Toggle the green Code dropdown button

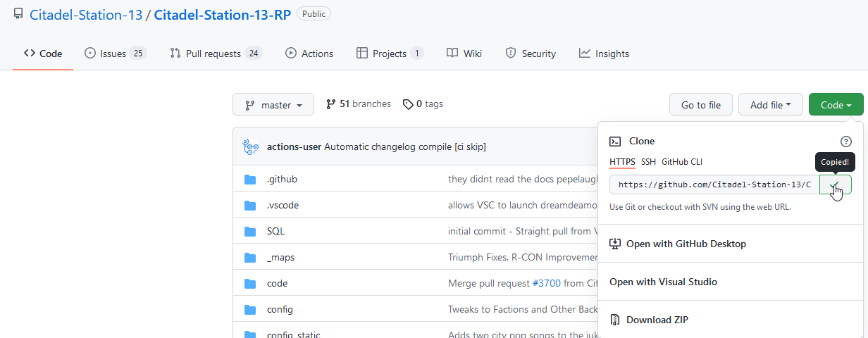point(836,105)
